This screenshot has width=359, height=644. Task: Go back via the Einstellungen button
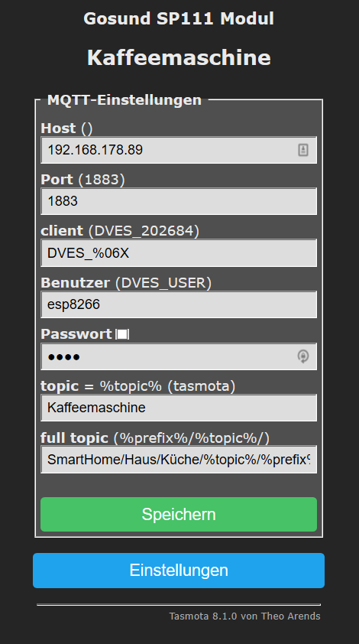[x=179, y=570]
